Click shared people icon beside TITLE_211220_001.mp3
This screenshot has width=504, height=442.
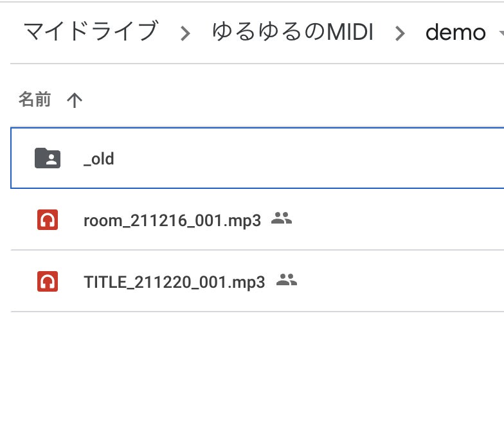click(286, 280)
